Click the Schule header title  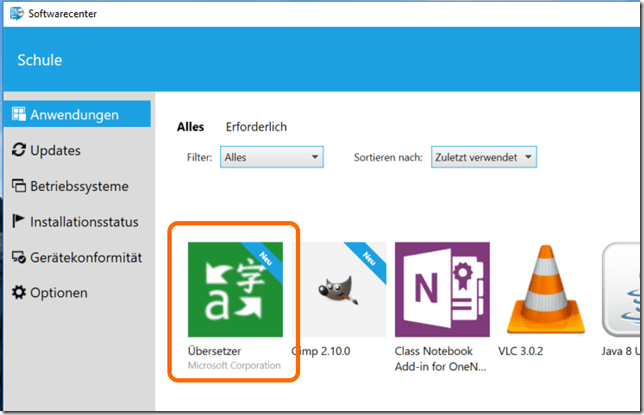pyautogui.click(x=40, y=60)
